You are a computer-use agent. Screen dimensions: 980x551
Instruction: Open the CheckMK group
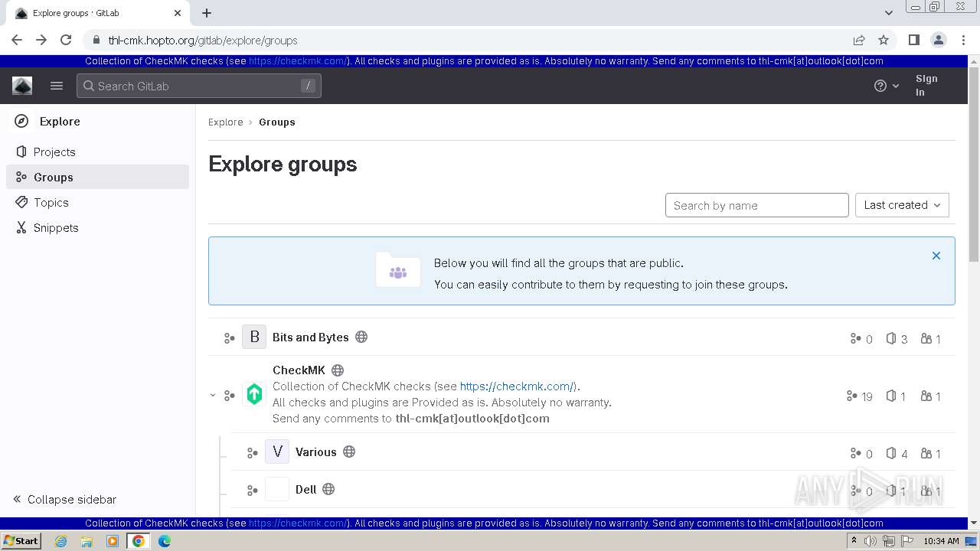(x=299, y=370)
